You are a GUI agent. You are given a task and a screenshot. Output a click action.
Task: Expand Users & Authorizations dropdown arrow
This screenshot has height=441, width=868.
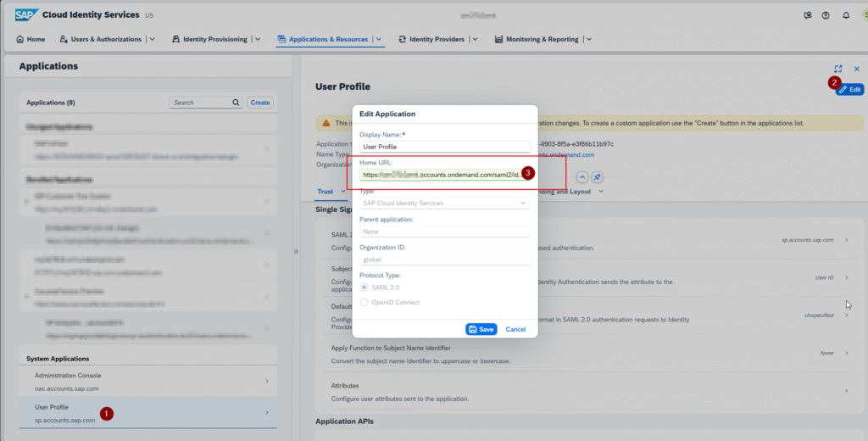(x=153, y=39)
